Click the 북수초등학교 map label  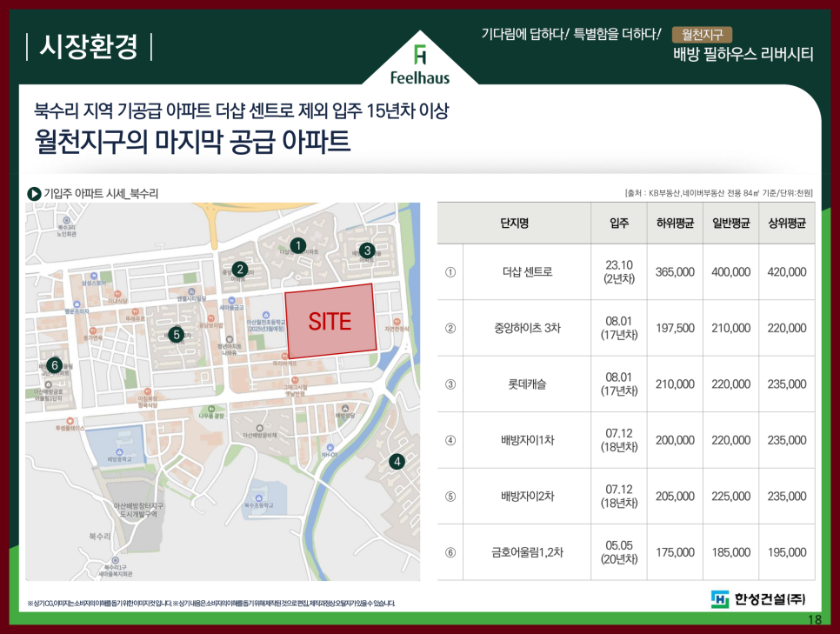[x=259, y=505]
